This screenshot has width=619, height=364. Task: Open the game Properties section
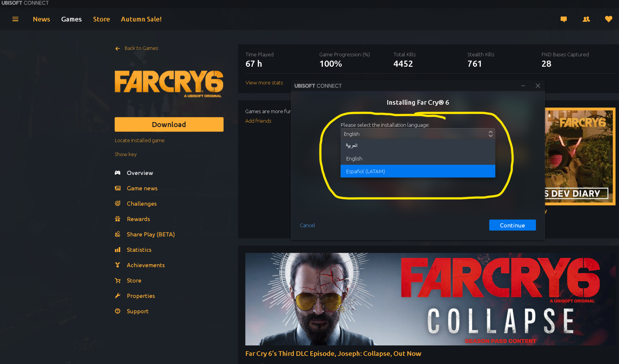click(141, 296)
